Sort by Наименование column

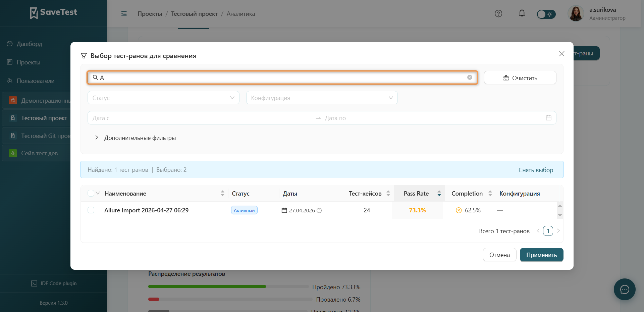coord(222,193)
